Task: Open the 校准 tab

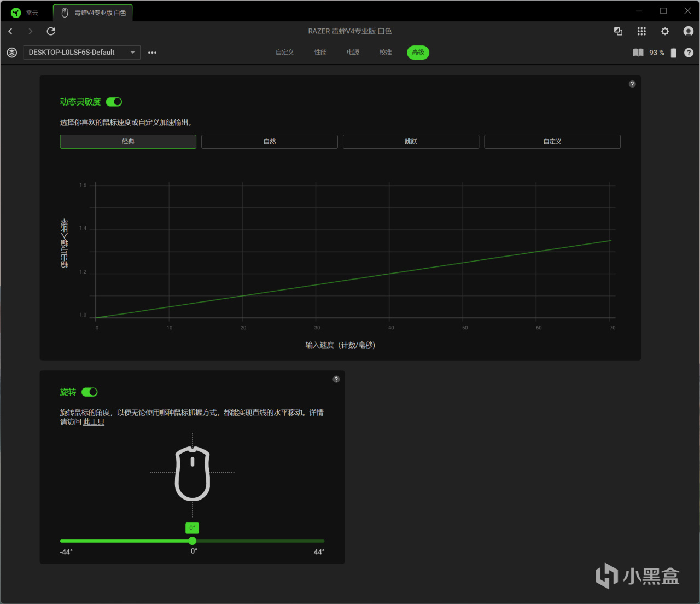Action: [386, 53]
